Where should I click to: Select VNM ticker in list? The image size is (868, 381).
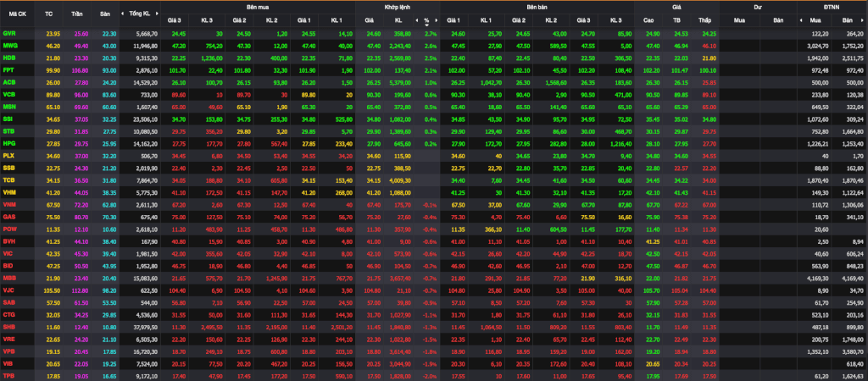click(x=8, y=204)
